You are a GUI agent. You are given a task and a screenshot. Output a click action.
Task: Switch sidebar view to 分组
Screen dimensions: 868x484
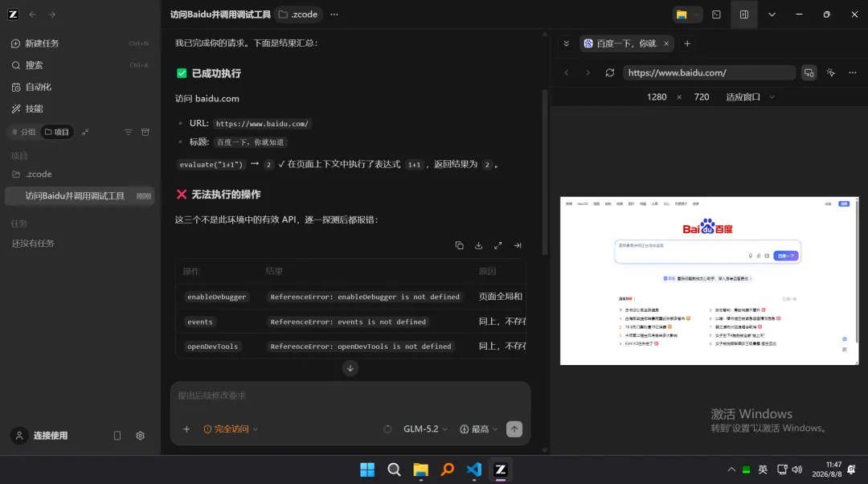click(x=24, y=132)
